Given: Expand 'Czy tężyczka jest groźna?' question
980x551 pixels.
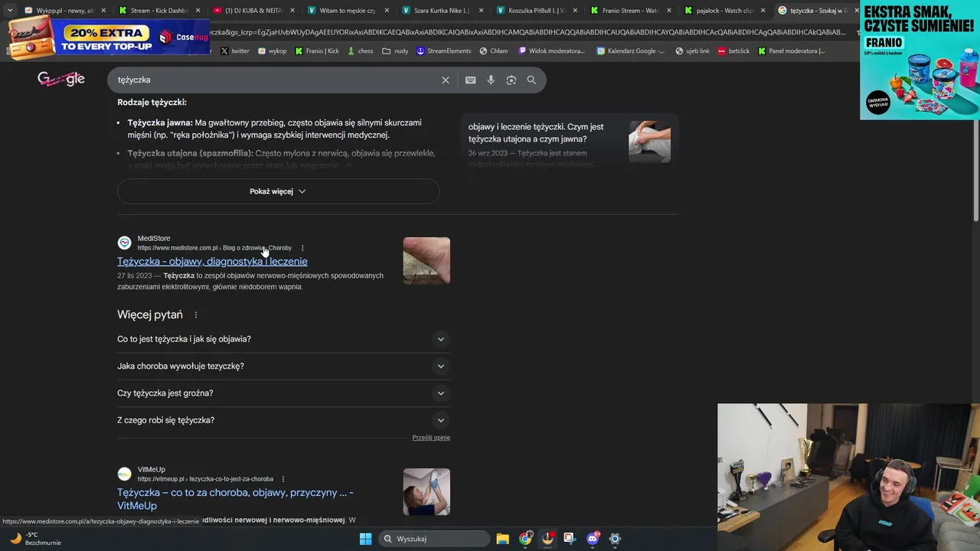Looking at the screenshot, I should 283,393.
